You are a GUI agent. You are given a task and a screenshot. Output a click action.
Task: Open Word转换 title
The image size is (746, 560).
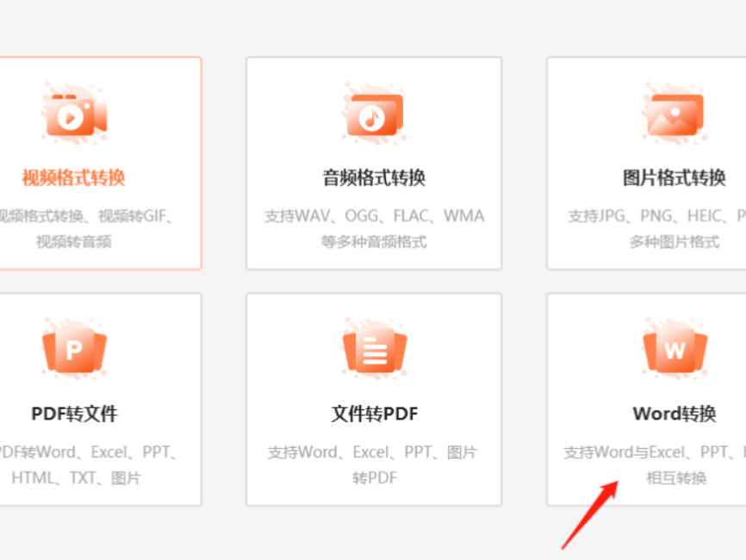click(x=675, y=414)
